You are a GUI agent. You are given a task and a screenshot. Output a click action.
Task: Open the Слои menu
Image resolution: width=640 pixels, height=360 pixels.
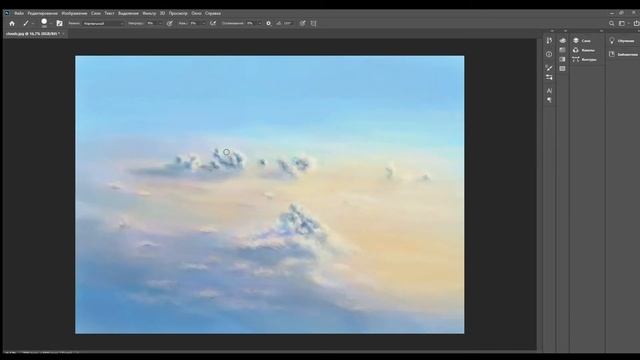coord(96,13)
